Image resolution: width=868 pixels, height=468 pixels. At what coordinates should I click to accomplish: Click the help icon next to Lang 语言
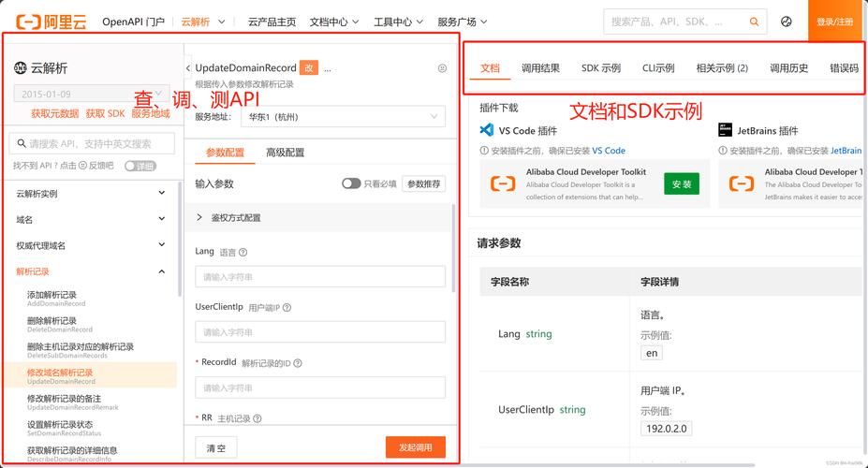pos(243,253)
